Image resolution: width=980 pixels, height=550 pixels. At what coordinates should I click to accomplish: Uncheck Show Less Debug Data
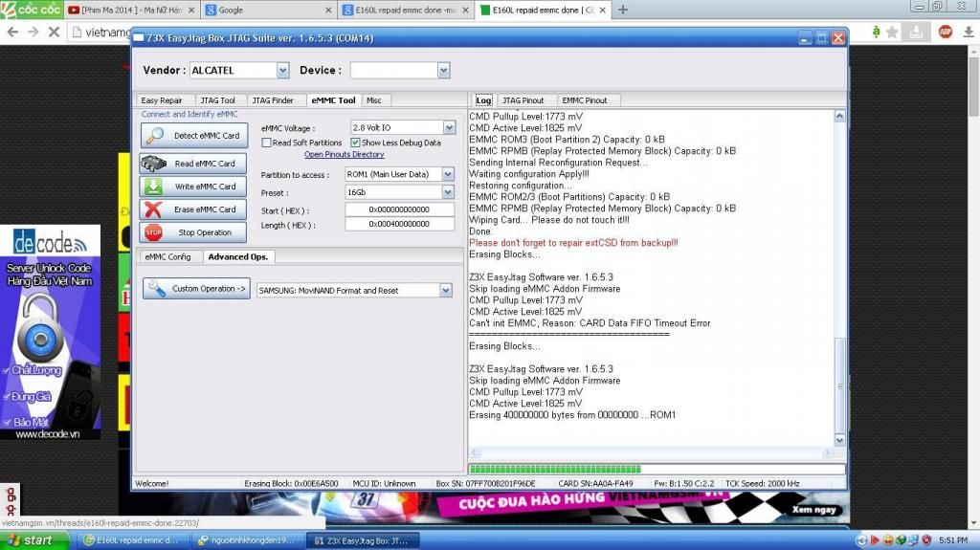pyautogui.click(x=355, y=143)
